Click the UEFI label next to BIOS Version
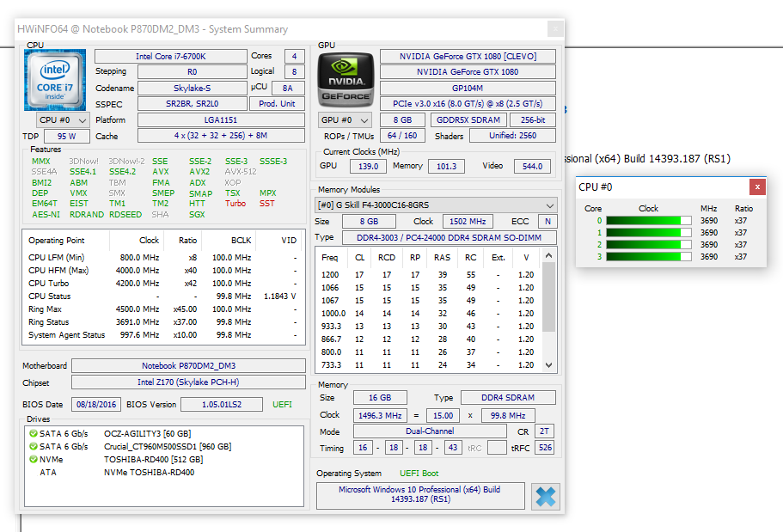This screenshot has width=783, height=532. pyautogui.click(x=282, y=405)
